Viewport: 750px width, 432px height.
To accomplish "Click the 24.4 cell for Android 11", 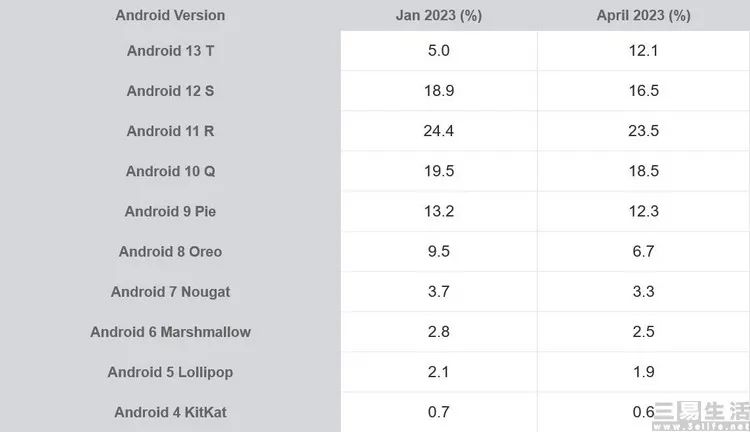I will point(439,131).
